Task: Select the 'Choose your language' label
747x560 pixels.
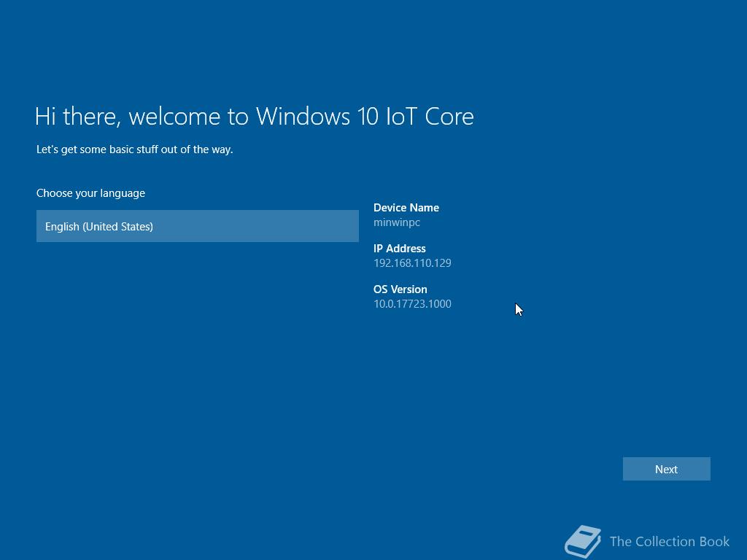Action: (x=90, y=193)
